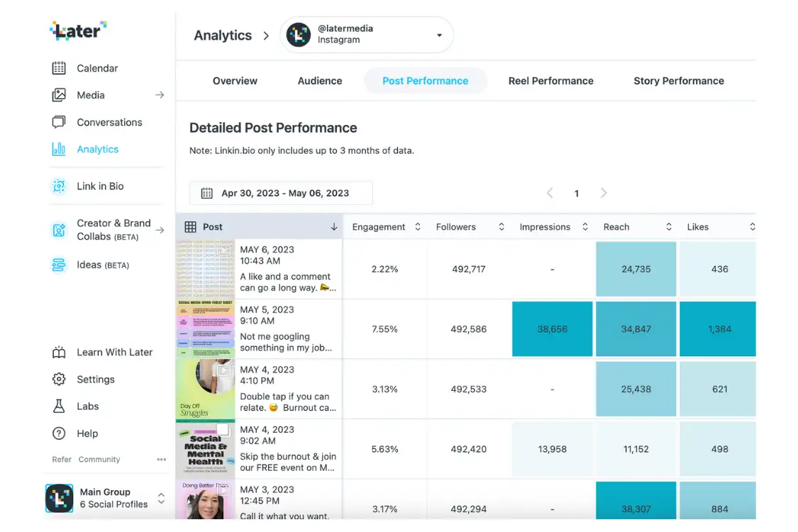Click the Labs flask icon
Screen dimensions: 798x532
coord(59,406)
